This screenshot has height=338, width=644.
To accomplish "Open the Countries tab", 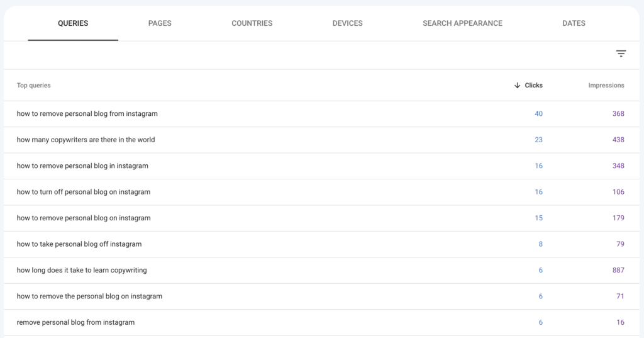I will (252, 23).
